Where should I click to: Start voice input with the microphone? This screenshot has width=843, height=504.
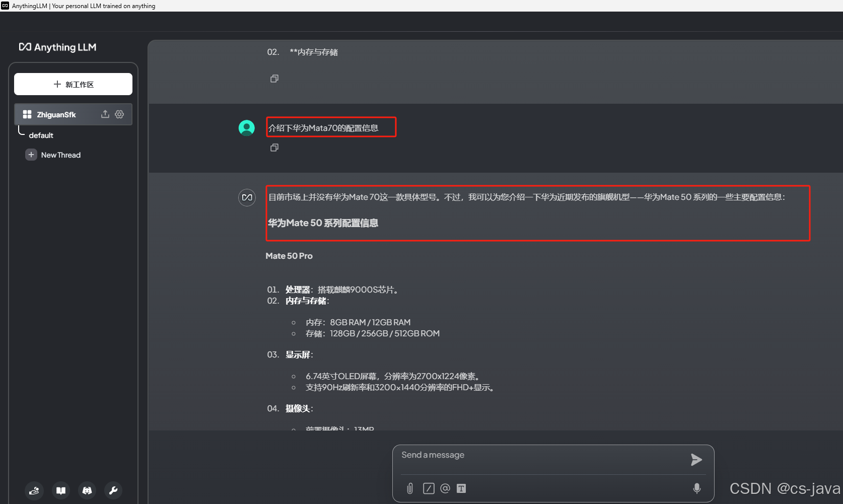[x=697, y=488]
